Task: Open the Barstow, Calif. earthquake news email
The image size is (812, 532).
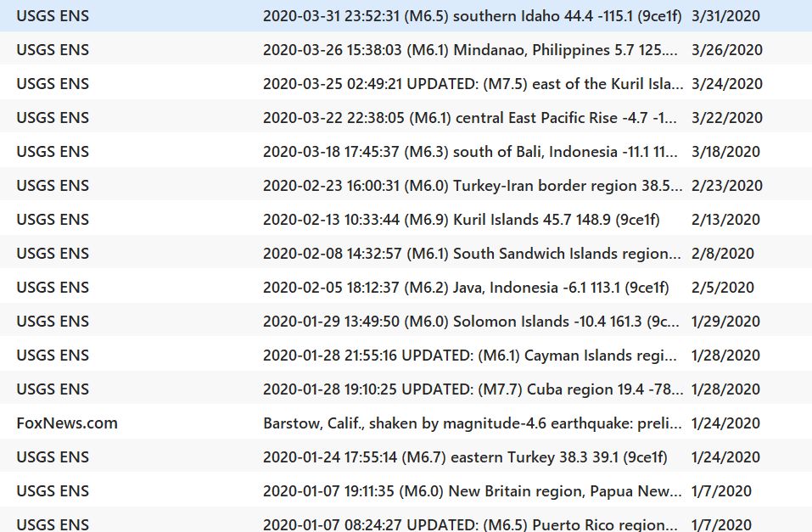Action: point(472,423)
